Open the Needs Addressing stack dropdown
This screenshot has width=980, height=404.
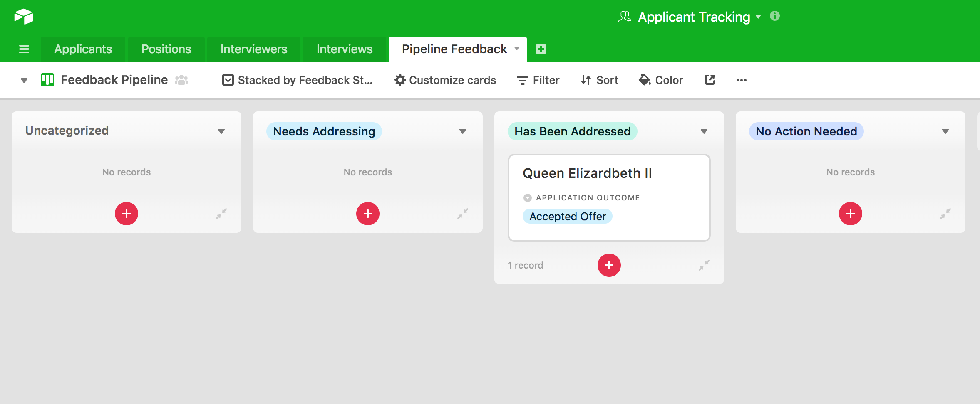click(x=463, y=131)
